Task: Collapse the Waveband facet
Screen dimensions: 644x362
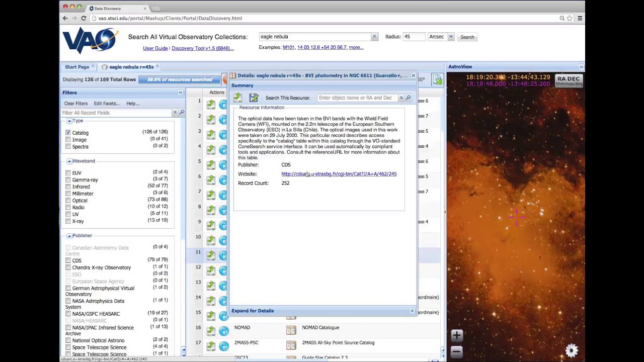Action: tap(69, 161)
